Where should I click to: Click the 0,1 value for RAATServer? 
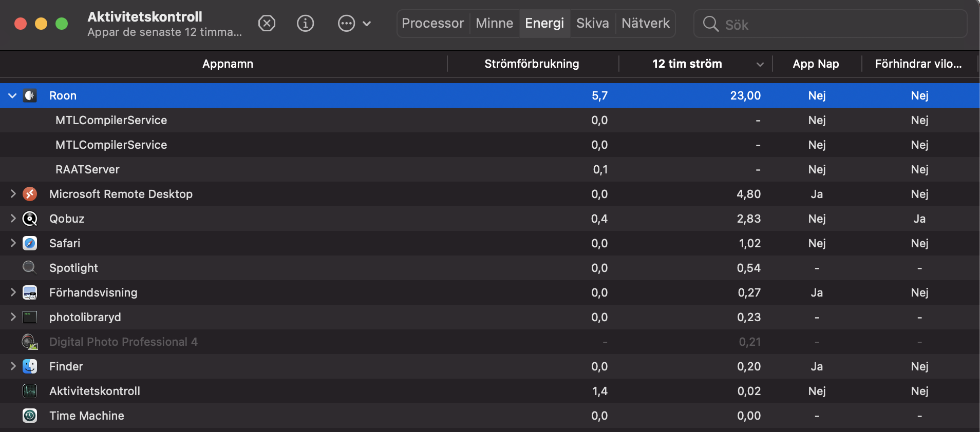tap(600, 169)
